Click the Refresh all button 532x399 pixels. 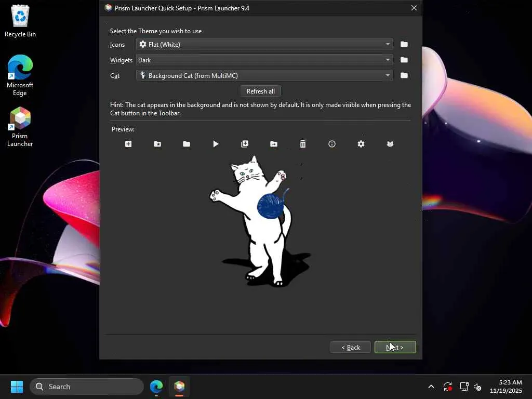(x=261, y=91)
